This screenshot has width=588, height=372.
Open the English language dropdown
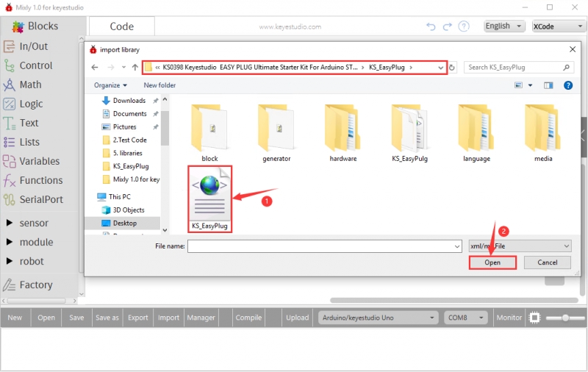click(x=504, y=26)
